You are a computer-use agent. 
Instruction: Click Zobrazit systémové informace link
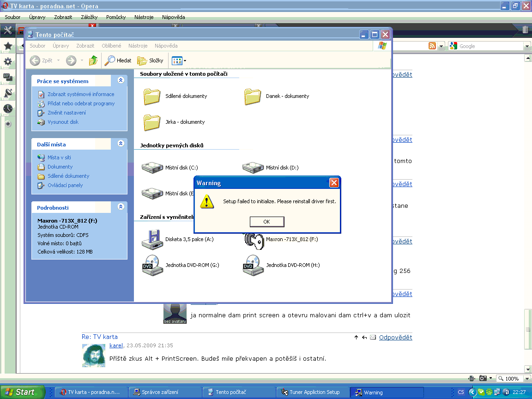click(81, 94)
